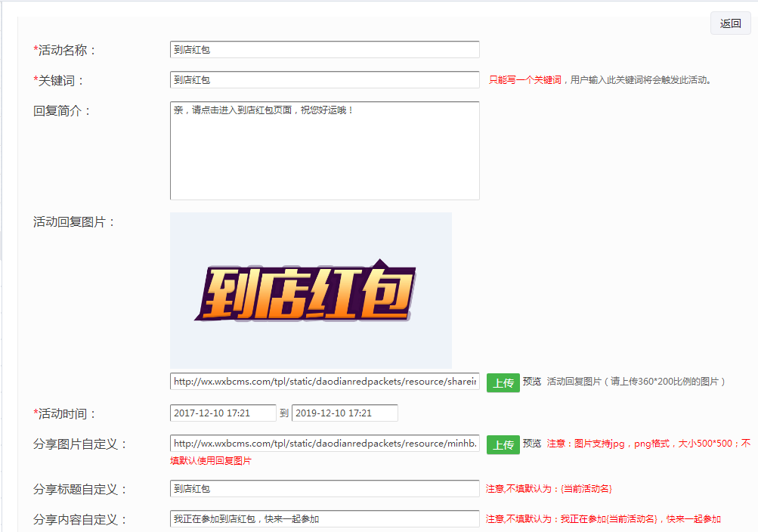Screen dimensions: 758x532
Task: Focus the 分享标题自定义 input field
Action: 324,489
